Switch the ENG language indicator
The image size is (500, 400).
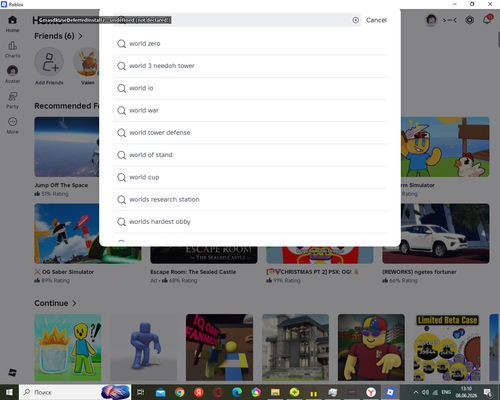(x=446, y=392)
